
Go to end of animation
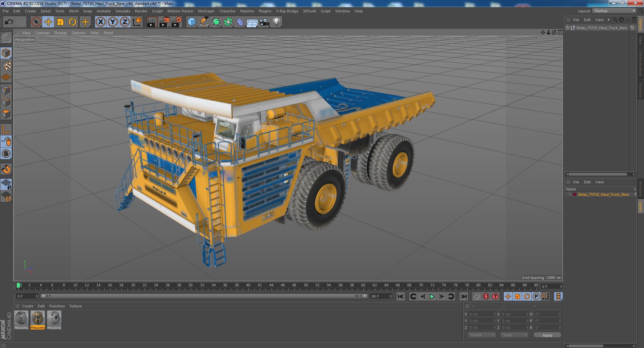tap(463, 296)
